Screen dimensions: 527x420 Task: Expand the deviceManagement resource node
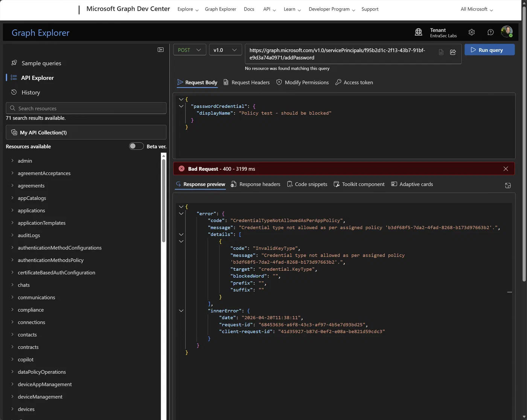click(x=12, y=396)
